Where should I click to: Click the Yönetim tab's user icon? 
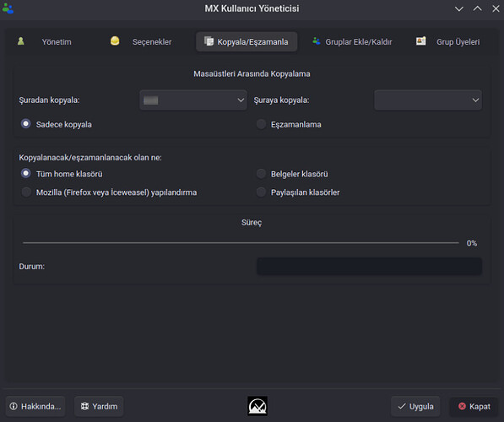pyautogui.click(x=21, y=41)
